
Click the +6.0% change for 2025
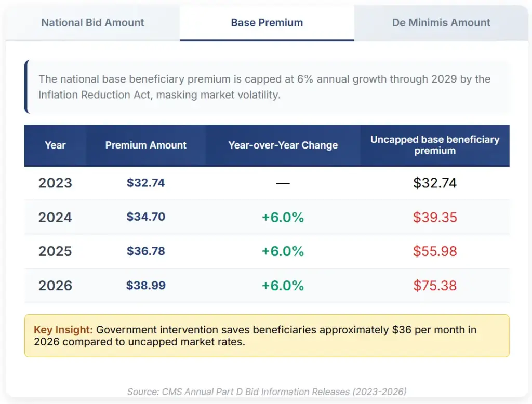pos(283,251)
